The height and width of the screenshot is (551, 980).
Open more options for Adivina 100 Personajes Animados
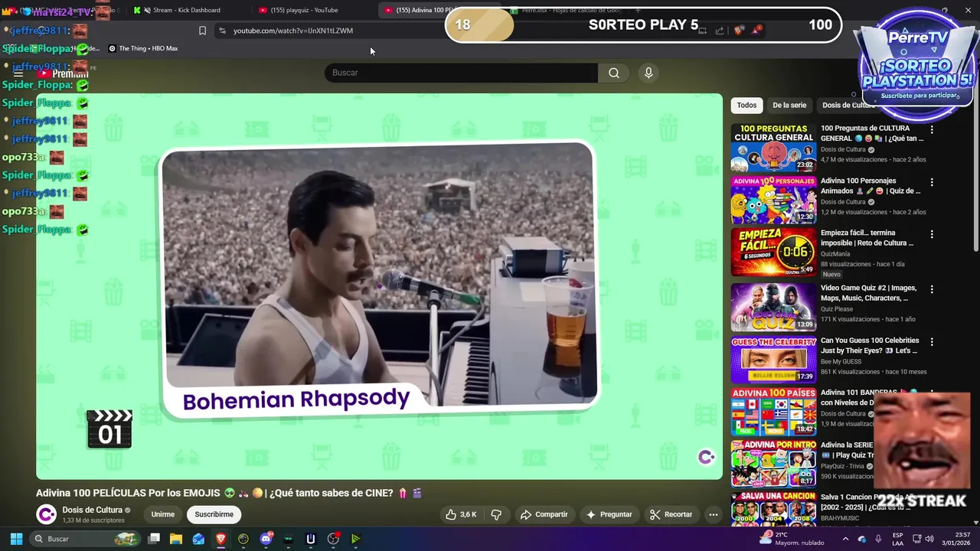point(932,182)
